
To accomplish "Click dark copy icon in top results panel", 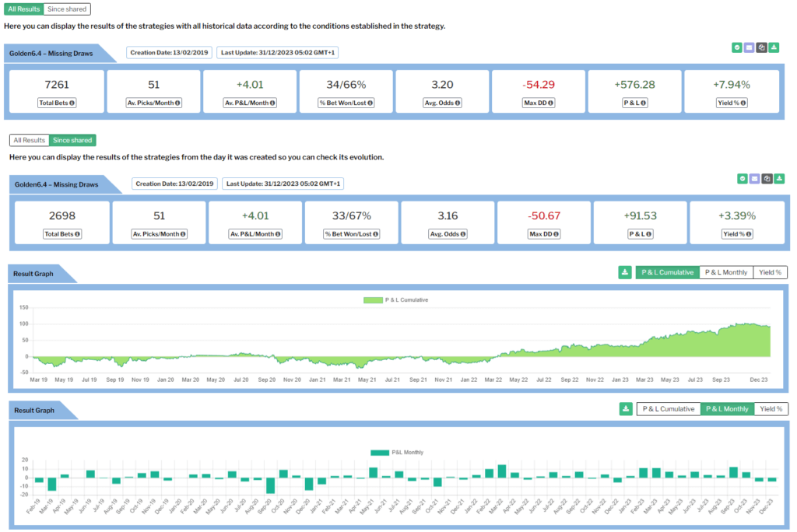I will [761, 47].
